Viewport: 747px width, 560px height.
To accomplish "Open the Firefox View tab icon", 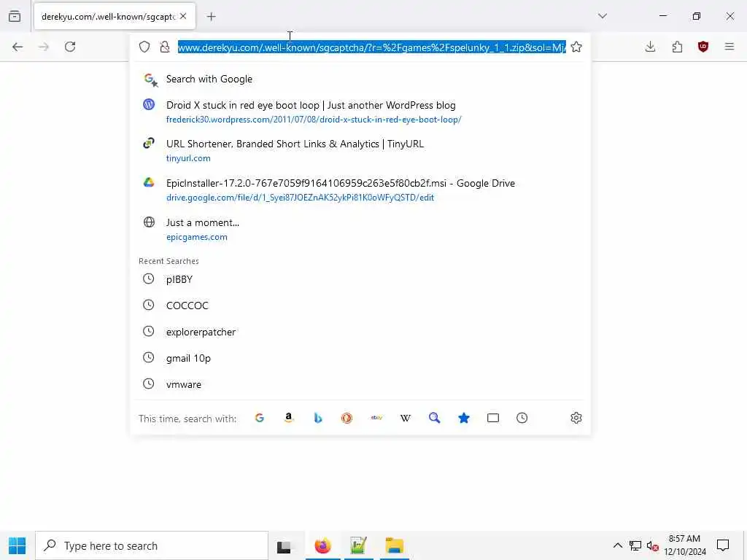I will click(x=15, y=16).
